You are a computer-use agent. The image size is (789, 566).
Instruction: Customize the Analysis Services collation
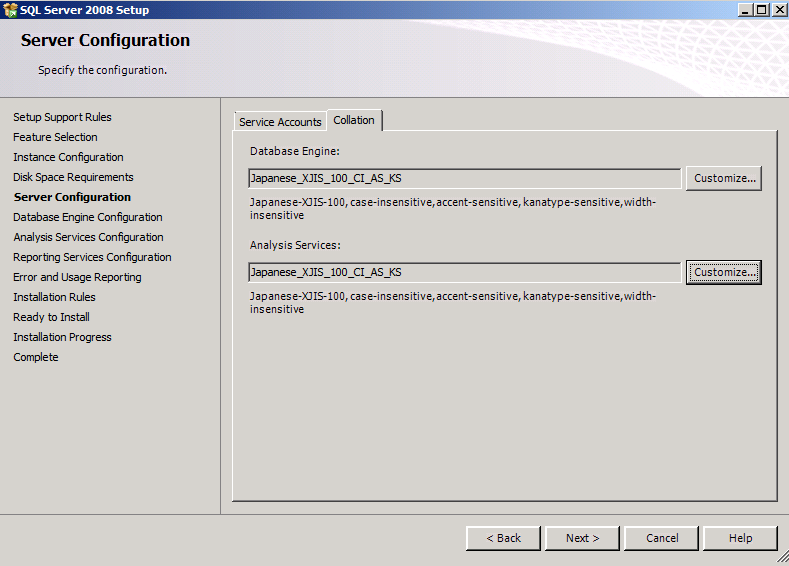(724, 272)
